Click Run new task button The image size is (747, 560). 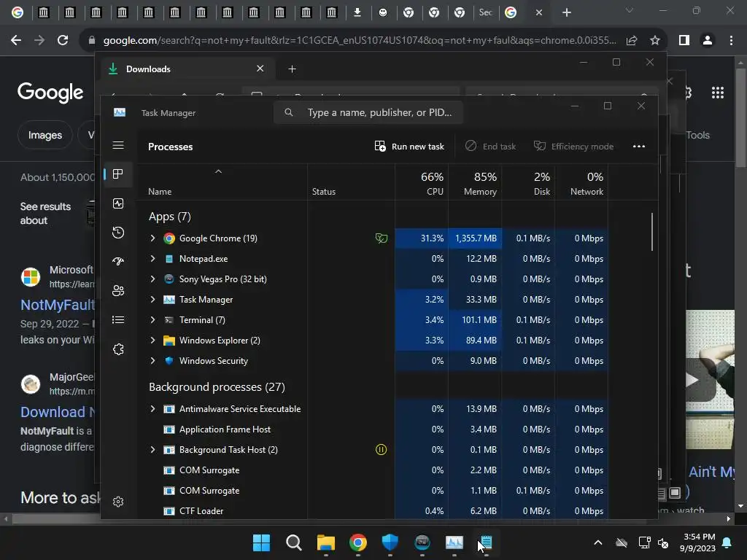pyautogui.click(x=409, y=146)
